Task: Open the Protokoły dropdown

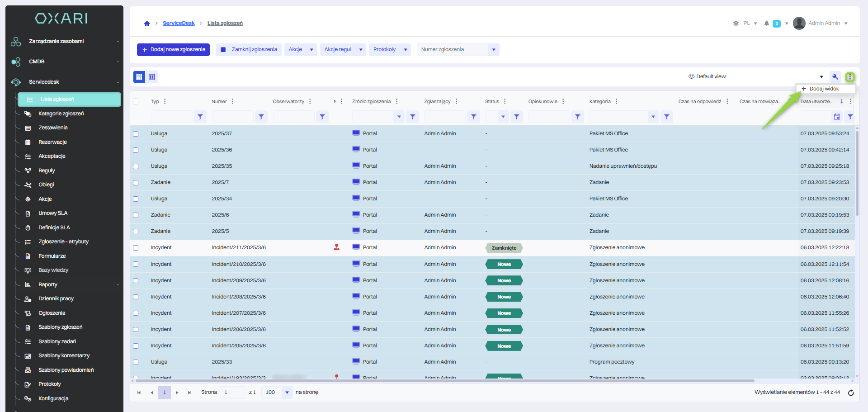Action: 405,50
